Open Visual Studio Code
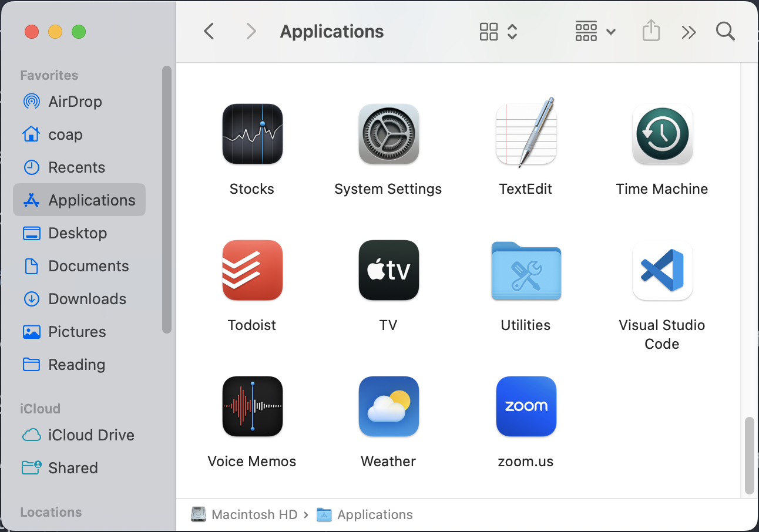Image resolution: width=759 pixels, height=532 pixels. pyautogui.click(x=662, y=271)
